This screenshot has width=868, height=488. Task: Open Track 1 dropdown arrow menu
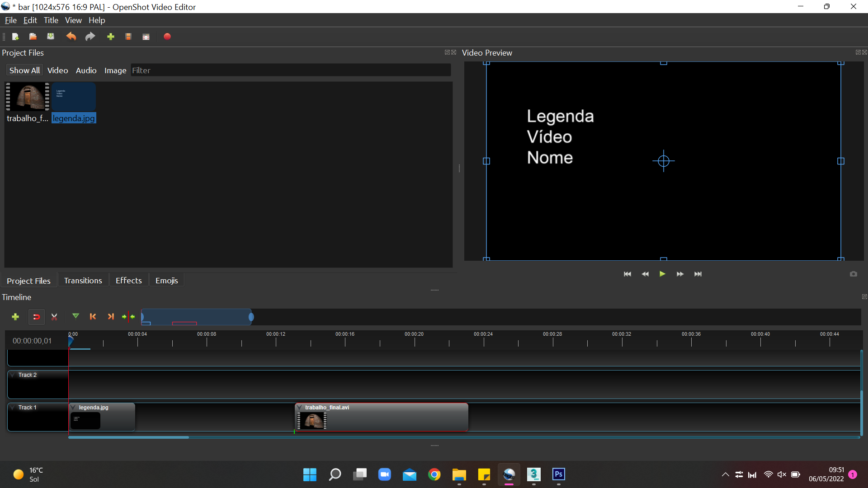pos(13,408)
